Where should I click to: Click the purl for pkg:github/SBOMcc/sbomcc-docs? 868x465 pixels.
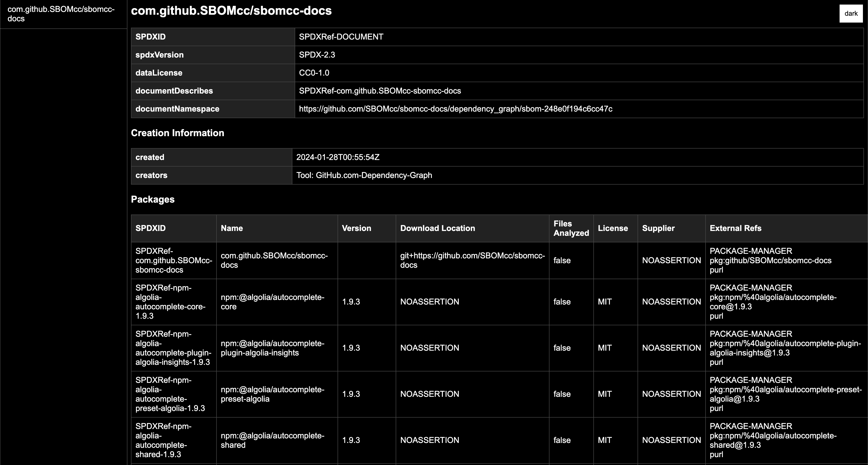[x=770, y=261]
